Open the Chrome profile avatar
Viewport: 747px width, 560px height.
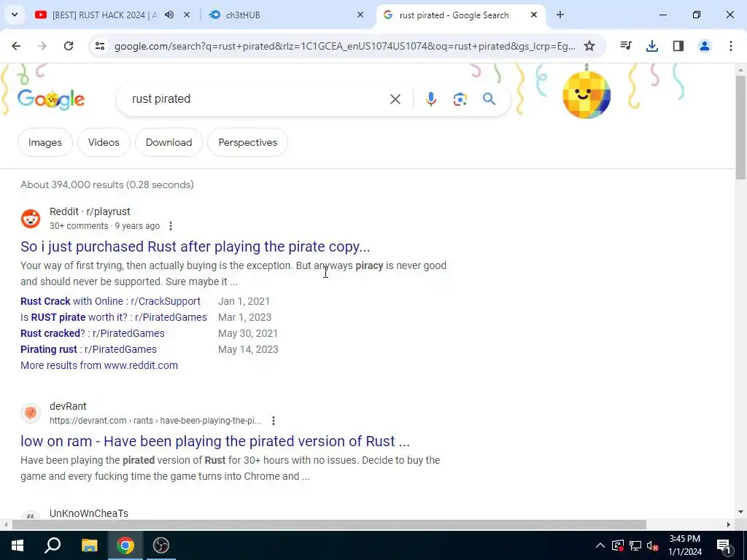pyautogui.click(x=705, y=46)
